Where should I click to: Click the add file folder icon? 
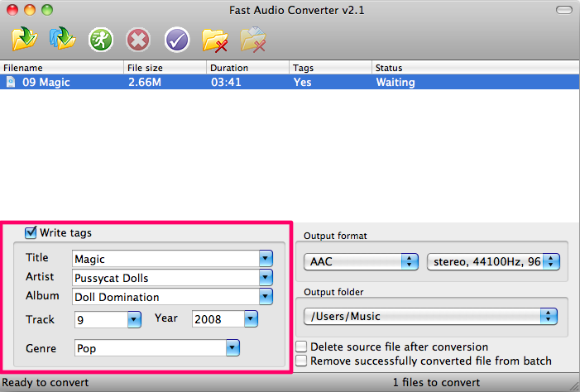[25, 39]
